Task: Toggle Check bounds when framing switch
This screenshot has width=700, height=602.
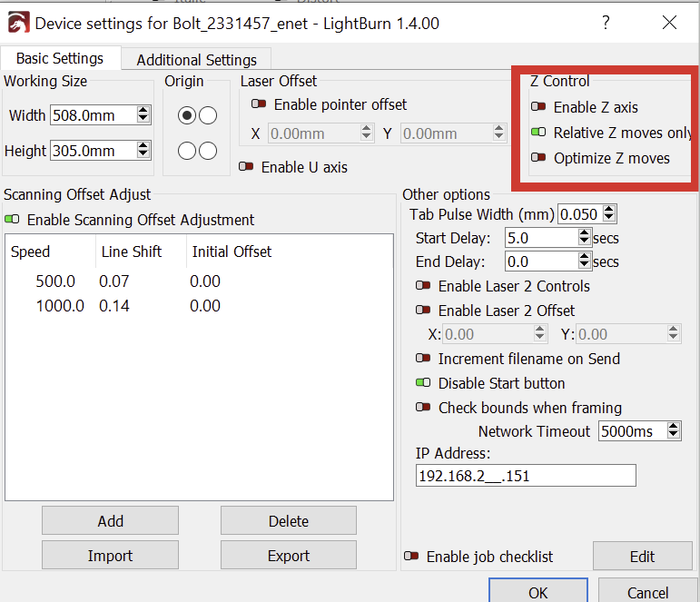Action: click(423, 408)
